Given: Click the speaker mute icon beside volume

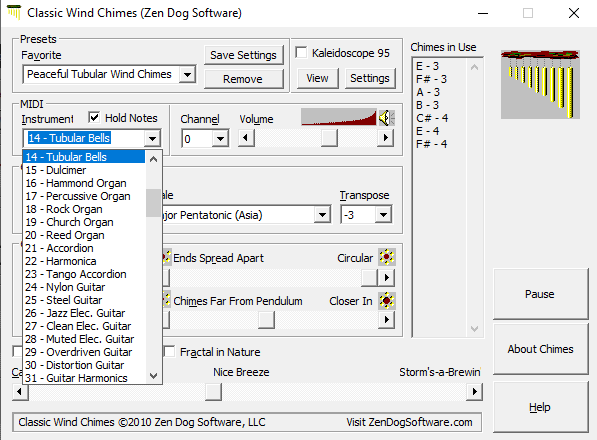Looking at the screenshot, I should (386, 118).
